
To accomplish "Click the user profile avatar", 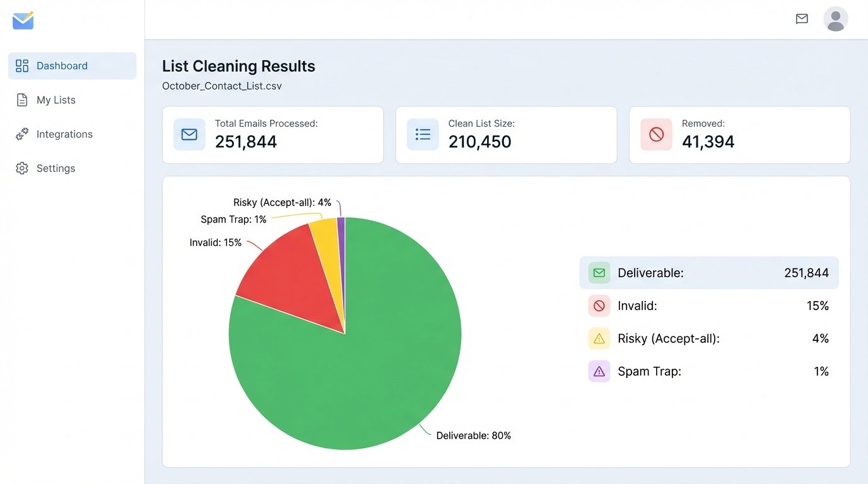I will 835,19.
